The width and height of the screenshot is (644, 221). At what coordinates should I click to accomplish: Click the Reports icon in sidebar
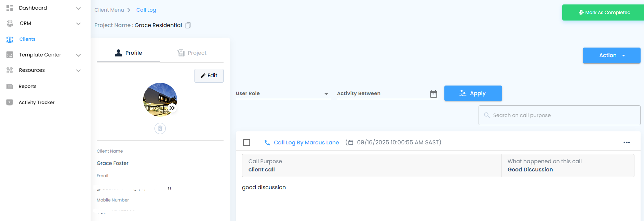pos(10,87)
